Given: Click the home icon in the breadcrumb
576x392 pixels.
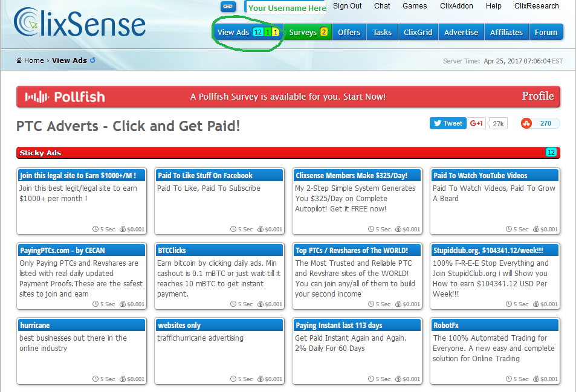Looking at the screenshot, I should (x=19, y=60).
